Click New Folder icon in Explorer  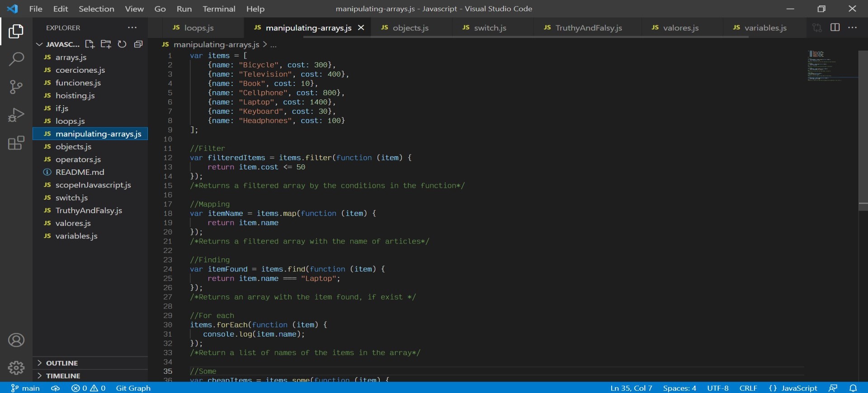point(106,44)
